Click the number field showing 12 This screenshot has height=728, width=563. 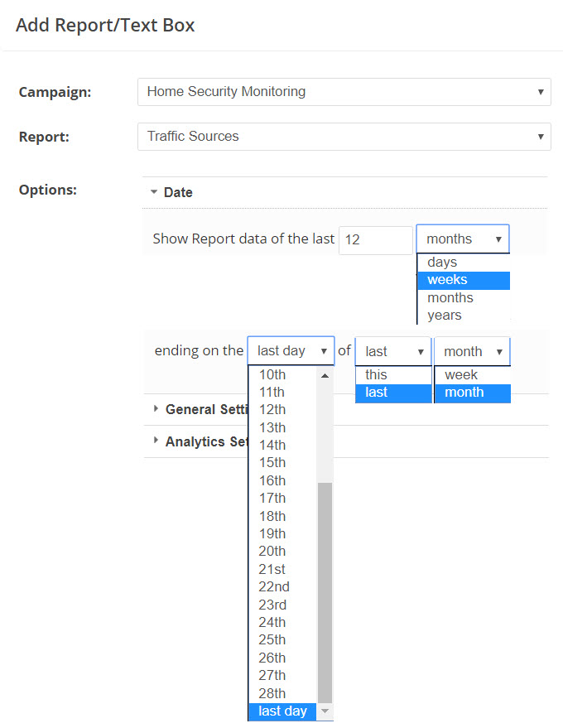(375, 239)
